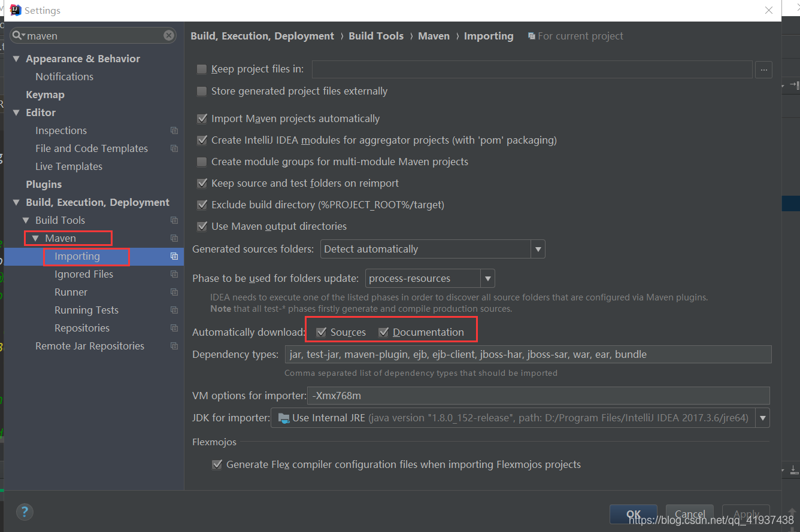Click project-level icon beside Build Tools
Image resolution: width=800 pixels, height=532 pixels.
174,220
